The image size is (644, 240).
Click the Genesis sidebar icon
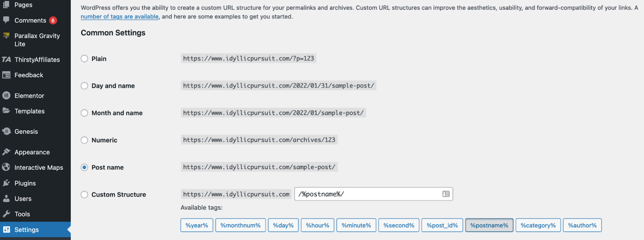[x=6, y=131]
